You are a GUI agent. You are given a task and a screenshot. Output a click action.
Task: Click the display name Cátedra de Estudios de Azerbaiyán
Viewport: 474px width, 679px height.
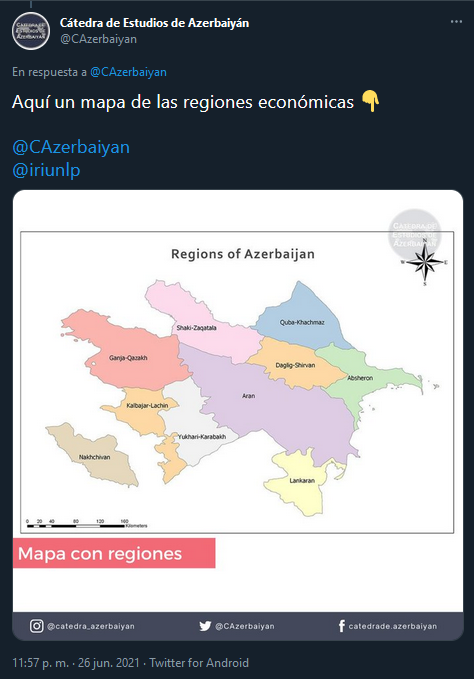tap(154, 23)
